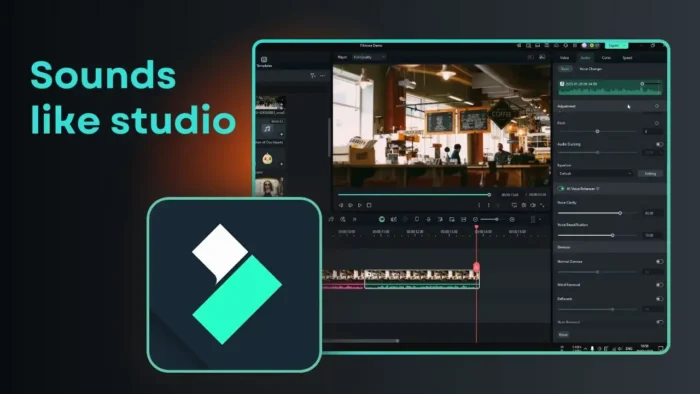Click the red playhead marker on the timeline
700x394 pixels.
pyautogui.click(x=476, y=267)
